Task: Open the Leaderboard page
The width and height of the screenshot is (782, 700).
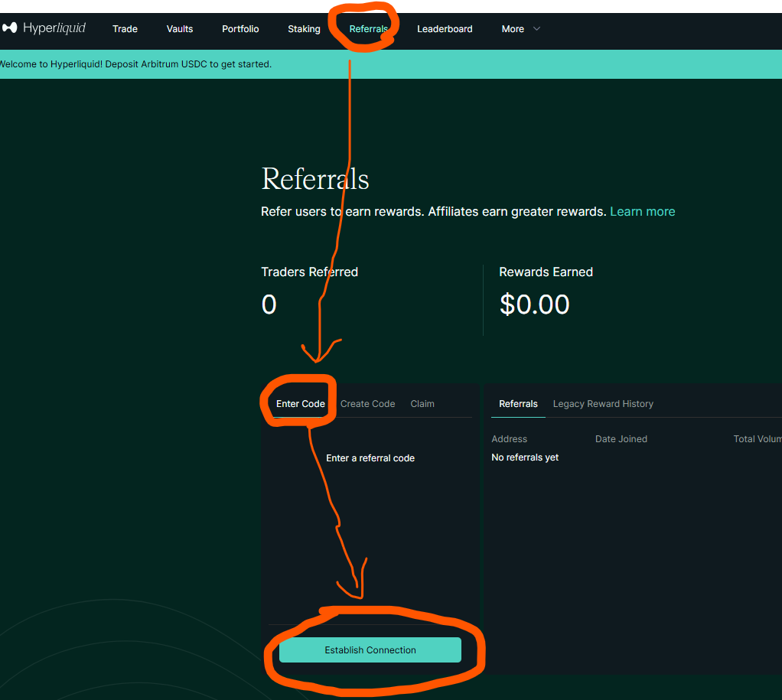Action: coord(445,29)
